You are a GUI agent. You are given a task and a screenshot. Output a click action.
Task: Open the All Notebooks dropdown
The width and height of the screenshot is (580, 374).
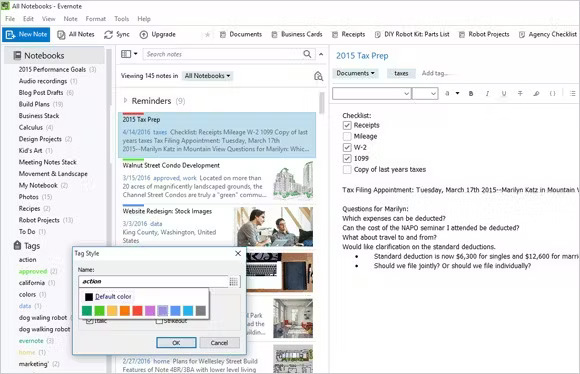(x=207, y=76)
